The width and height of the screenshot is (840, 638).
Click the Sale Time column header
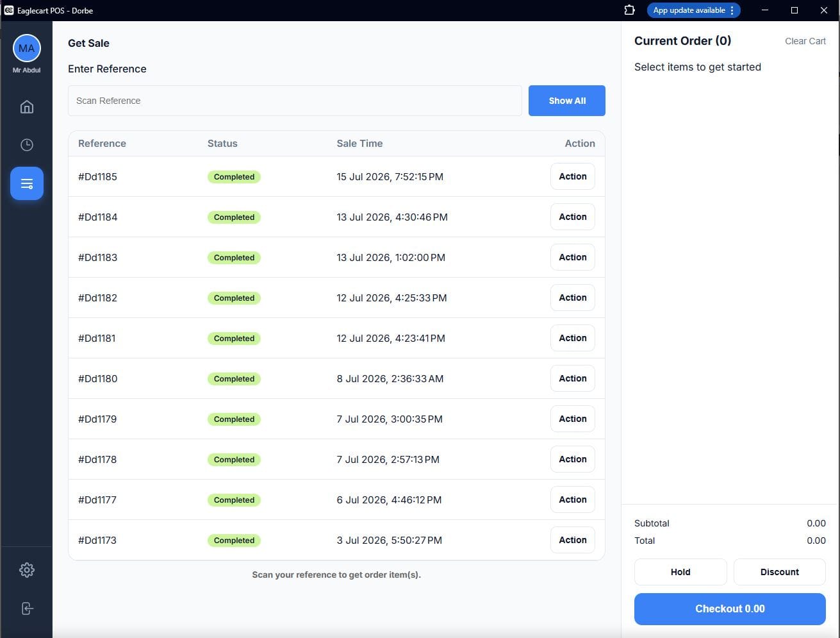(x=359, y=144)
